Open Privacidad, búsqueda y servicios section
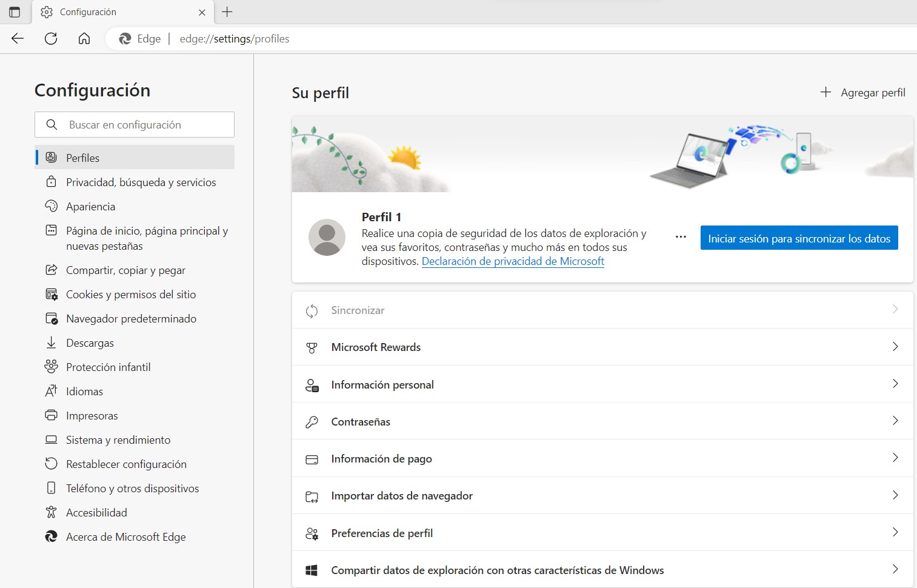The image size is (917, 588). point(135,182)
